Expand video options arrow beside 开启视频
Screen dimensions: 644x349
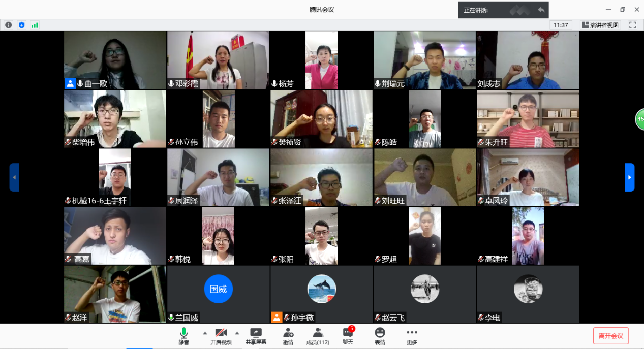tap(237, 333)
